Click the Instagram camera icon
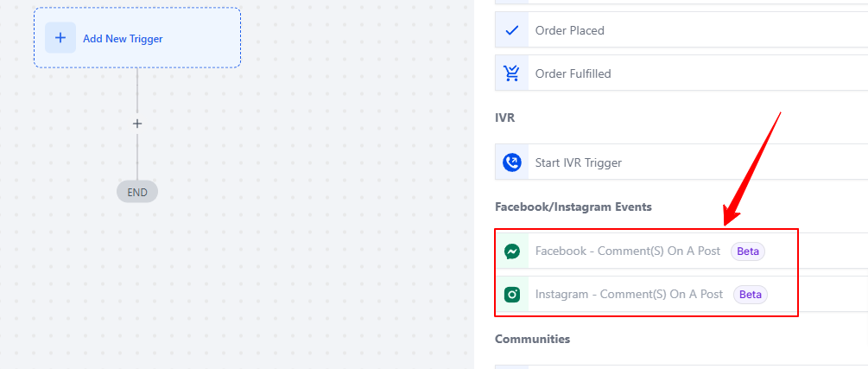Image resolution: width=868 pixels, height=369 pixels. pyautogui.click(x=512, y=294)
